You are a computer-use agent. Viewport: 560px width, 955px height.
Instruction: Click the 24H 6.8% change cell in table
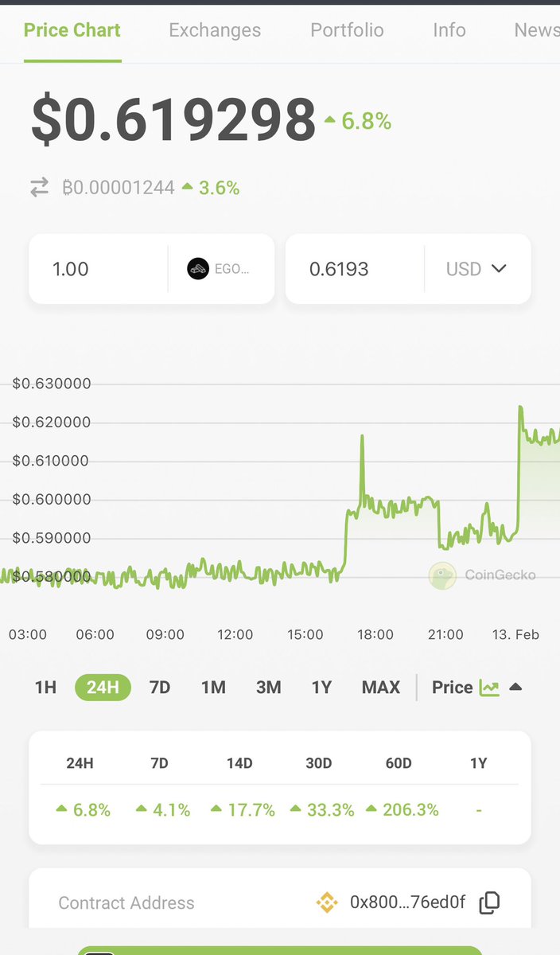point(83,810)
